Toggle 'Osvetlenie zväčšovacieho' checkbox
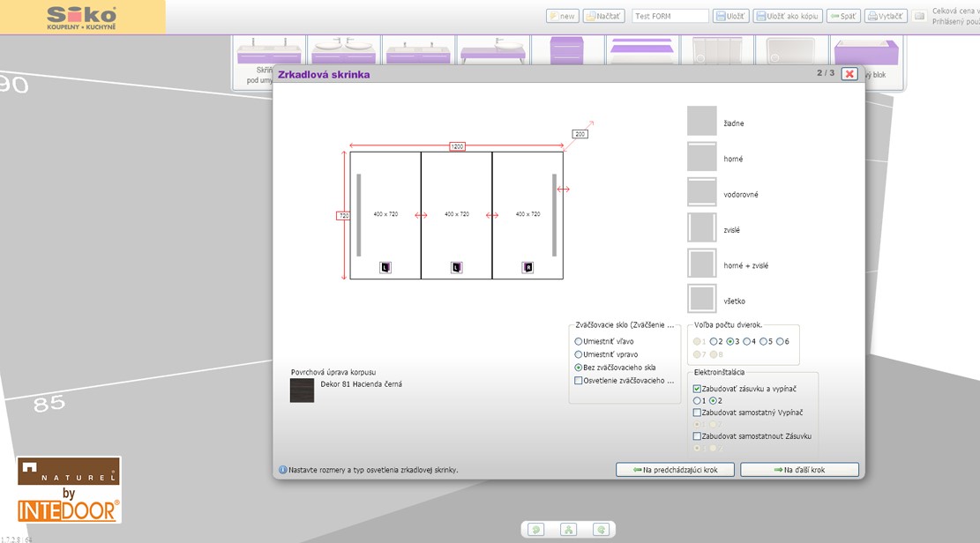This screenshot has height=543, width=980. (579, 381)
